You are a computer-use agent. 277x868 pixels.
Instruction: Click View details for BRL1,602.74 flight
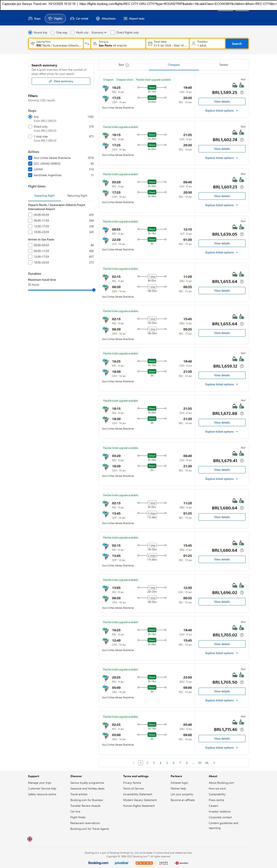click(x=222, y=149)
